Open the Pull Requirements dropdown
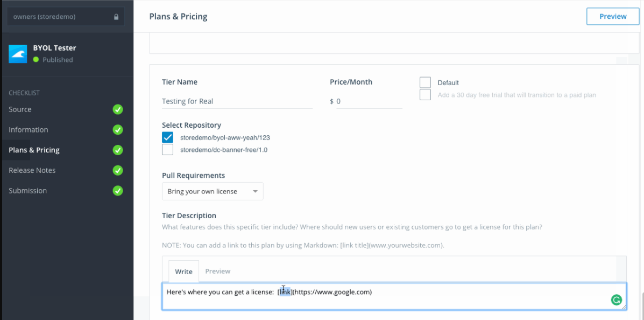 pyautogui.click(x=213, y=191)
